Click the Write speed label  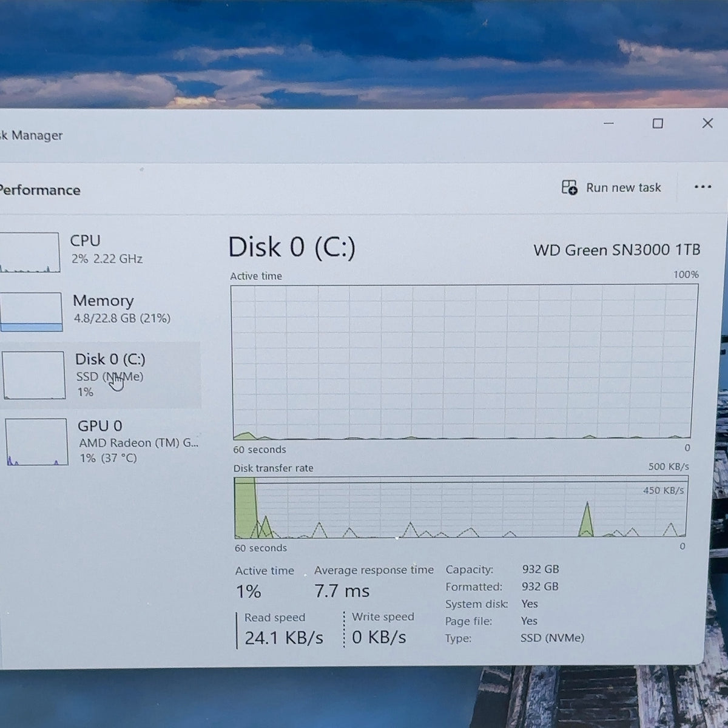pos(383,617)
